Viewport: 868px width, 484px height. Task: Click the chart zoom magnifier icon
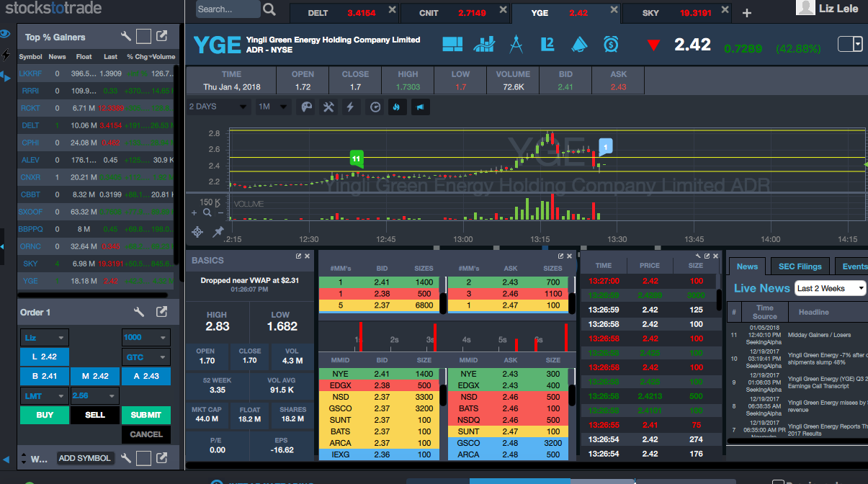pyautogui.click(x=207, y=213)
